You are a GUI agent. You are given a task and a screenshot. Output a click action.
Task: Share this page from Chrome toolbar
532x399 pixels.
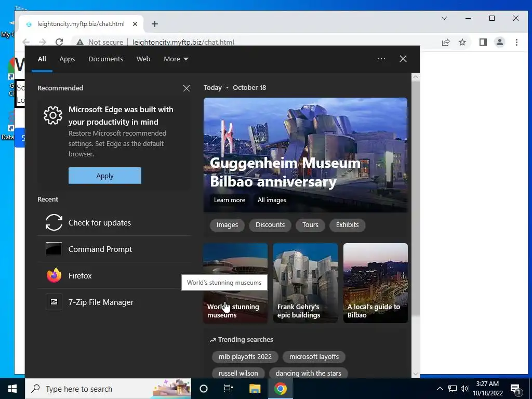click(446, 42)
